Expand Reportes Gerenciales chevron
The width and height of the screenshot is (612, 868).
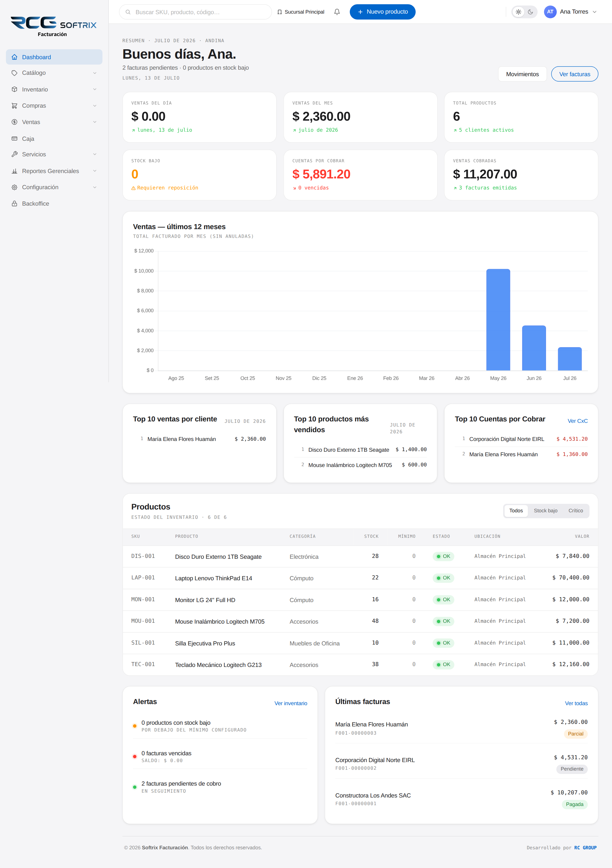tap(95, 171)
